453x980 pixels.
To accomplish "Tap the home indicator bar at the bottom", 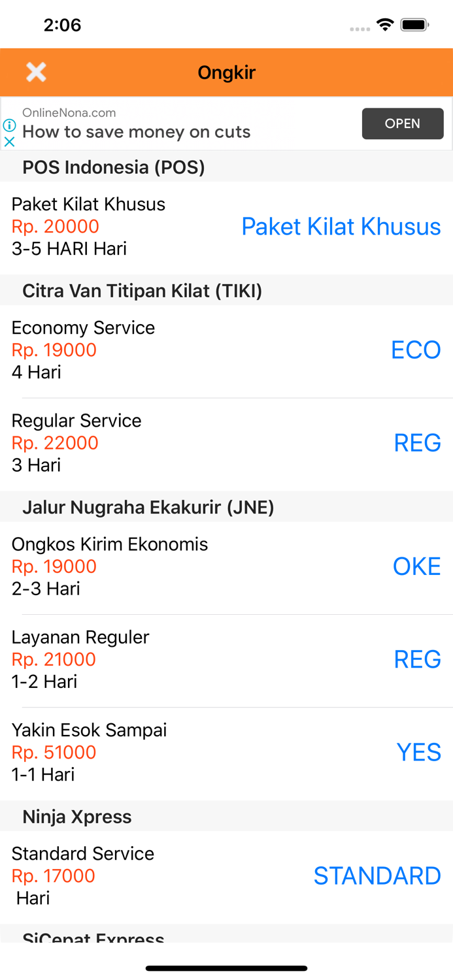I will (226, 968).
